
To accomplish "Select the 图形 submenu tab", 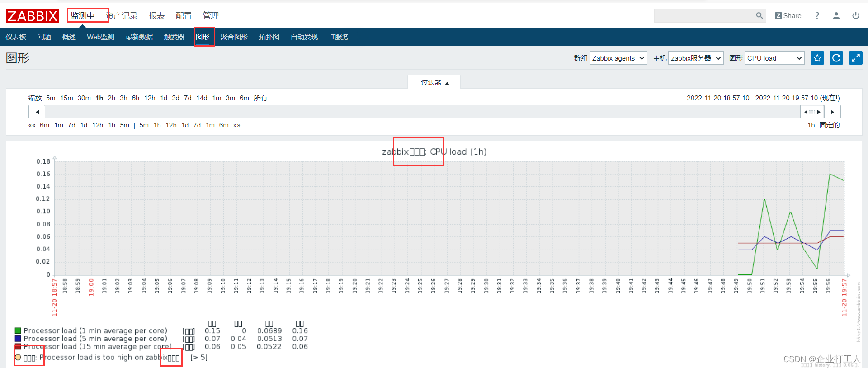I will (203, 37).
